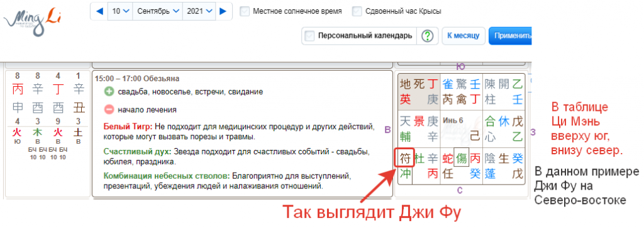
Task: Click the Инь 6 center palace label
Action: (453, 120)
